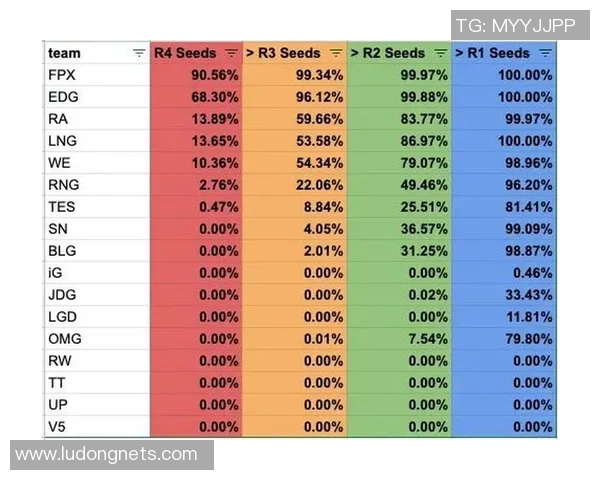Open the R4 Seeds filter icon
Screen dimensions: 600x480
[x=231, y=53]
